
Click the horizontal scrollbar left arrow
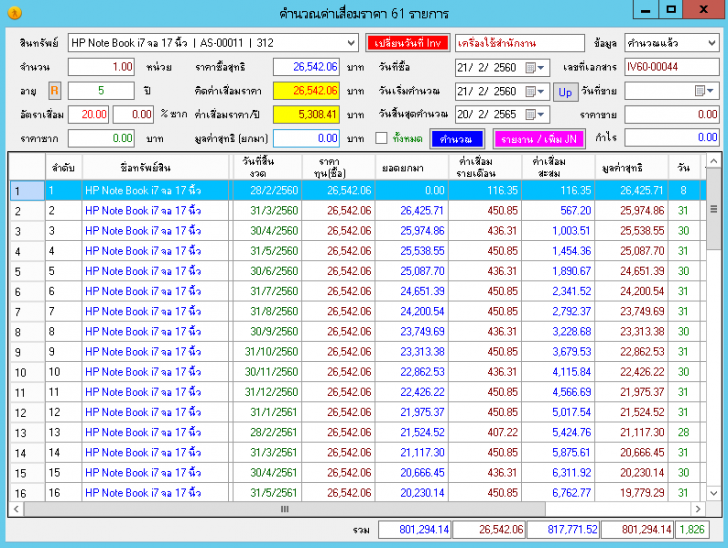[x=16, y=509]
